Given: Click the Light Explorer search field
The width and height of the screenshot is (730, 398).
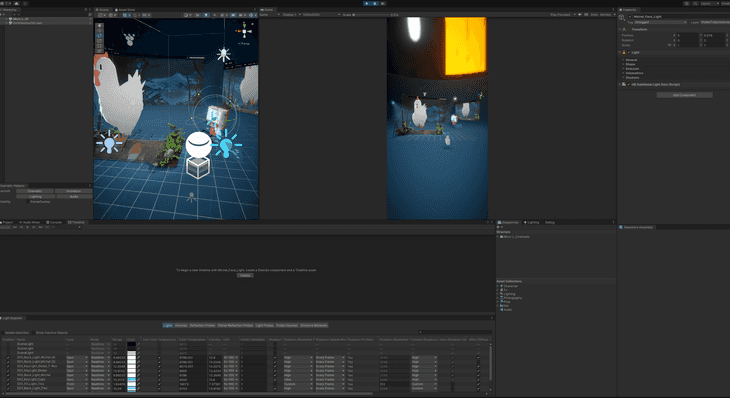Looking at the screenshot, I should pyautogui.click(x=454, y=332).
